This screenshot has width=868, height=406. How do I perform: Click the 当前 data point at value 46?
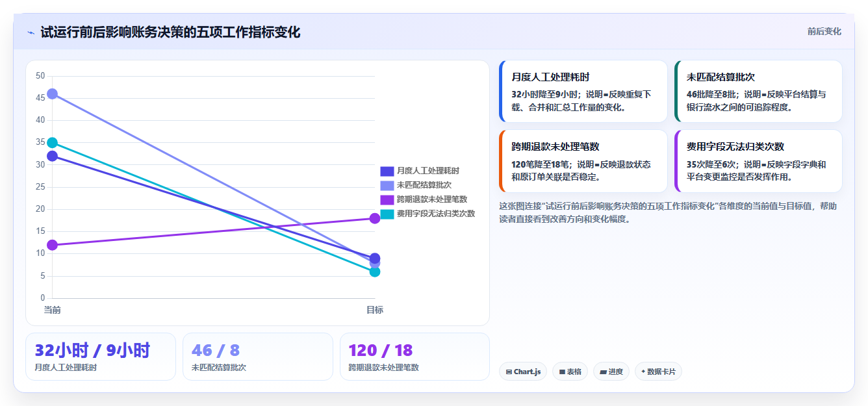coord(52,94)
